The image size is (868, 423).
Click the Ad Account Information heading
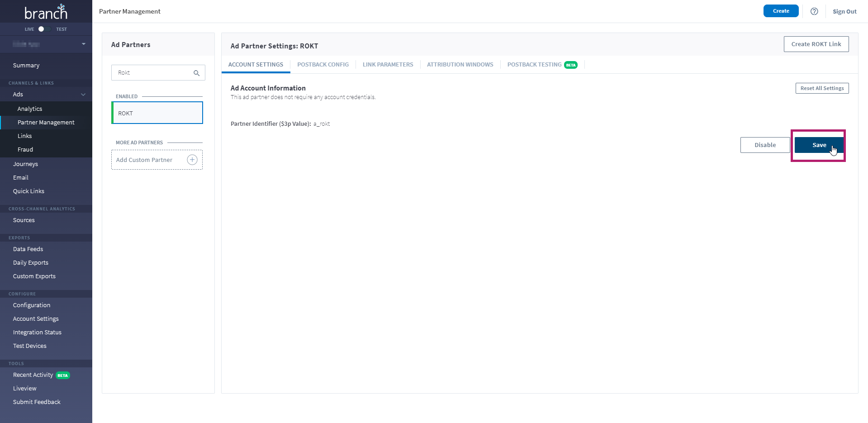(x=268, y=88)
